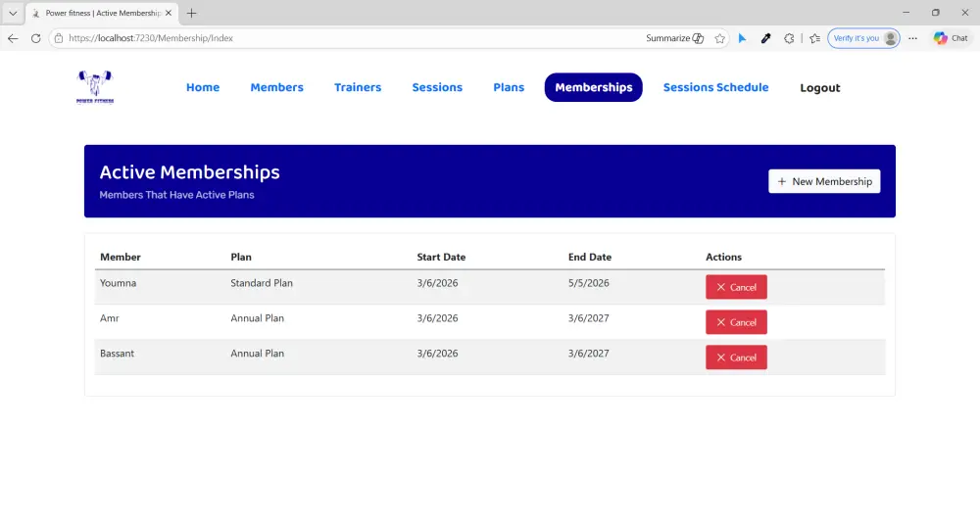980x525 pixels.
Task: Click Youmna's start date 3/6/2026
Action: [437, 283]
